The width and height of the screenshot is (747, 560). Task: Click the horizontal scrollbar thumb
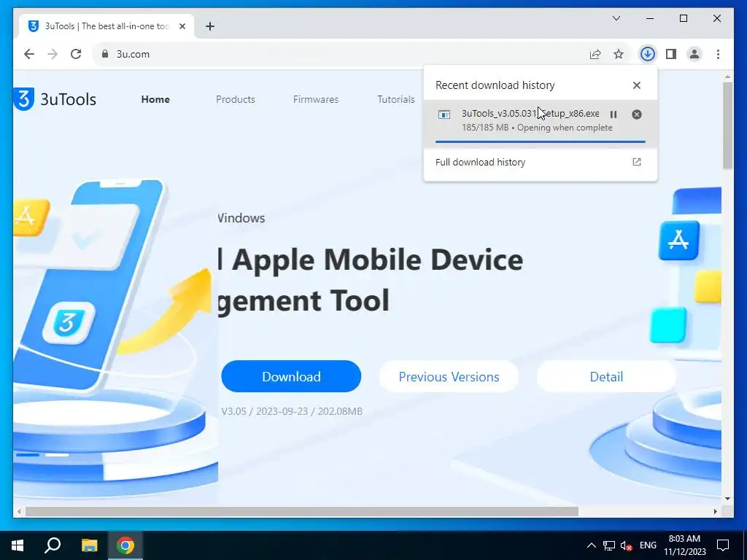[x=301, y=511]
